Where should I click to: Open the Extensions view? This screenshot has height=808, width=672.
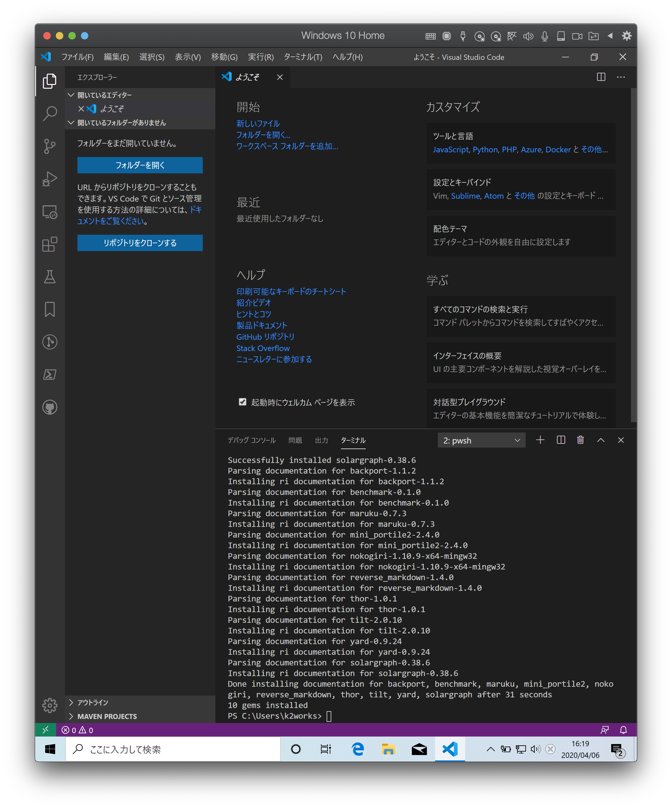click(50, 244)
